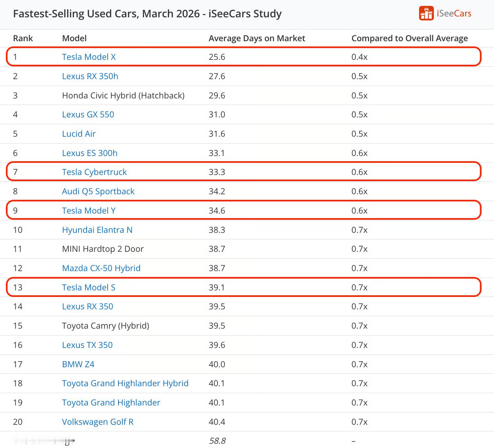Click the 40.0 days value
Image resolution: width=494 pixels, height=448 pixels.
(x=217, y=364)
